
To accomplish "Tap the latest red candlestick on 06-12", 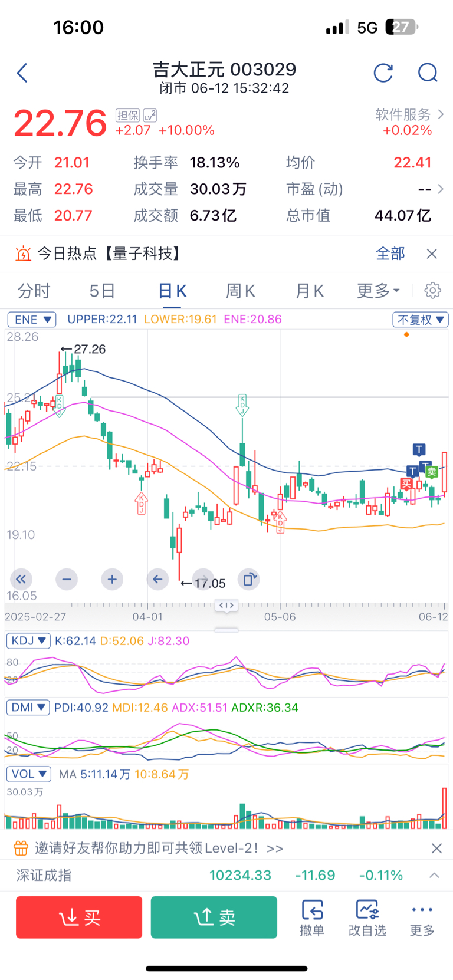I will click(445, 473).
